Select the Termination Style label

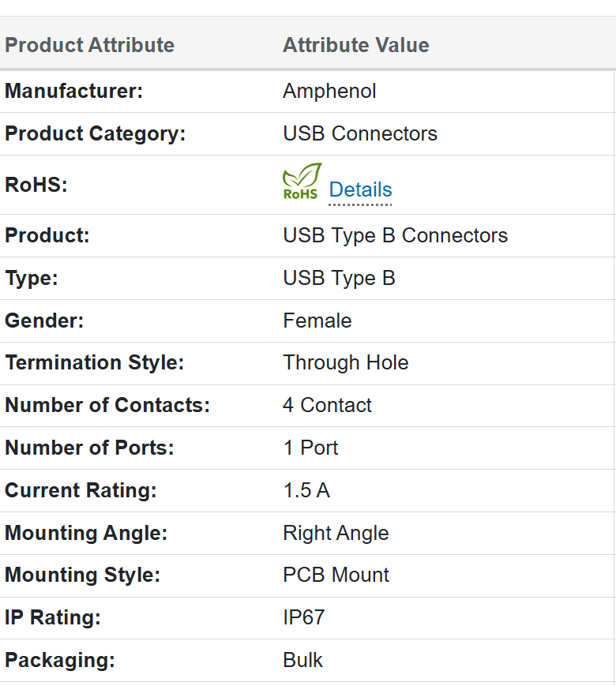click(x=94, y=362)
